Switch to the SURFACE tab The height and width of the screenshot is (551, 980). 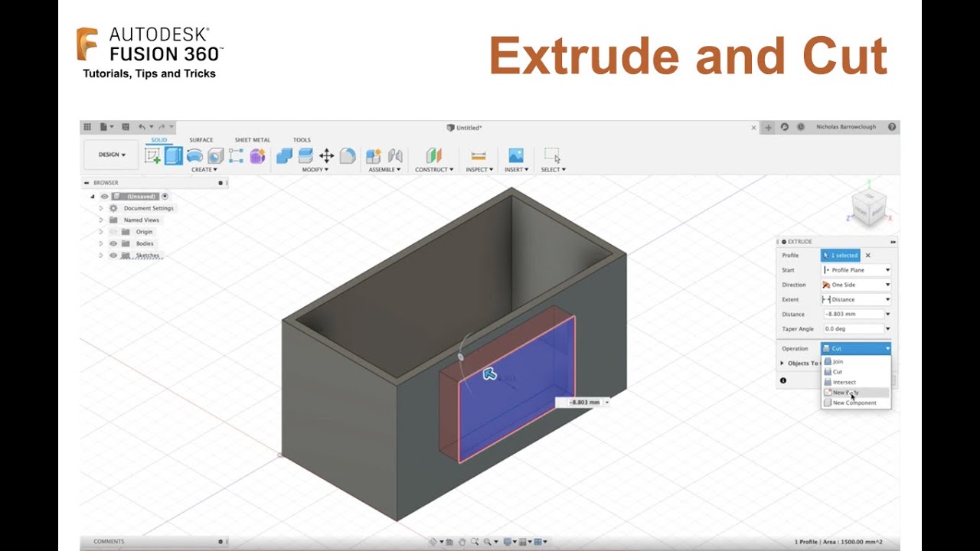coord(201,140)
